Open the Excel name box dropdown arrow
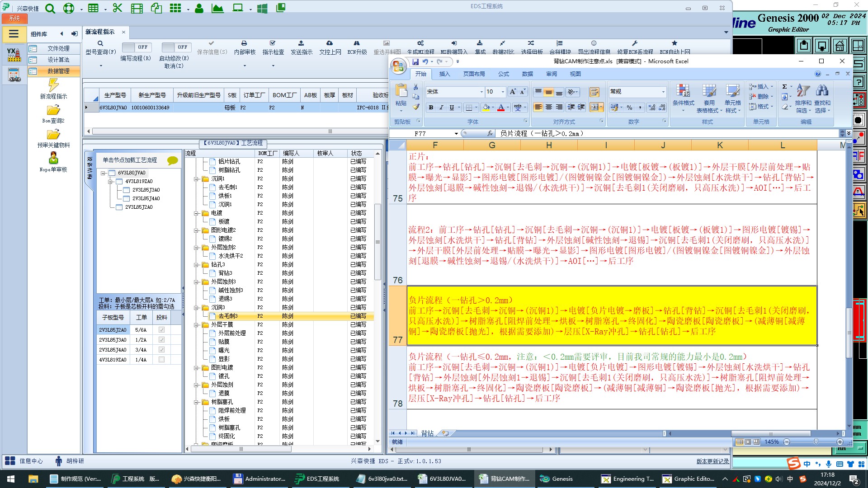 click(x=456, y=134)
